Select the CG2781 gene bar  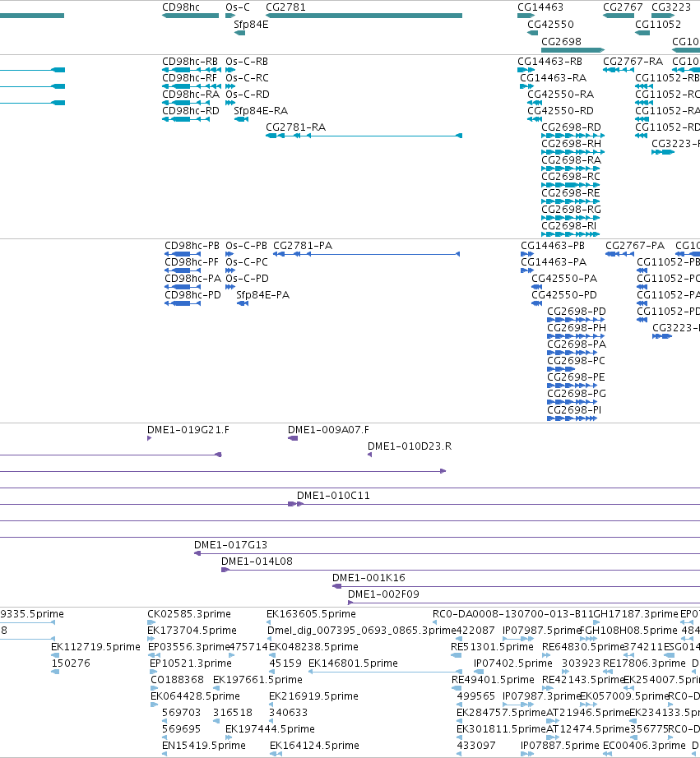pos(364,16)
